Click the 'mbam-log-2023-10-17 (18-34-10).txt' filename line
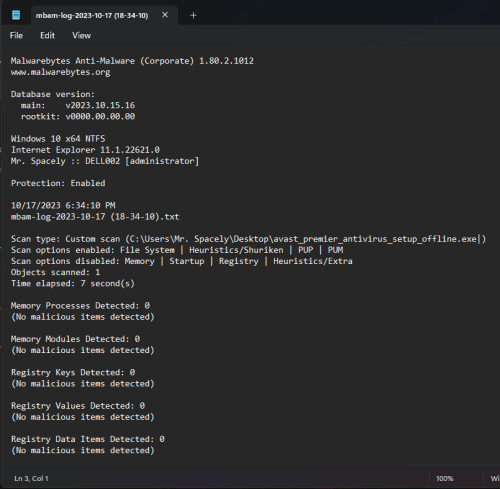This screenshot has height=489, width=500. [x=95, y=217]
